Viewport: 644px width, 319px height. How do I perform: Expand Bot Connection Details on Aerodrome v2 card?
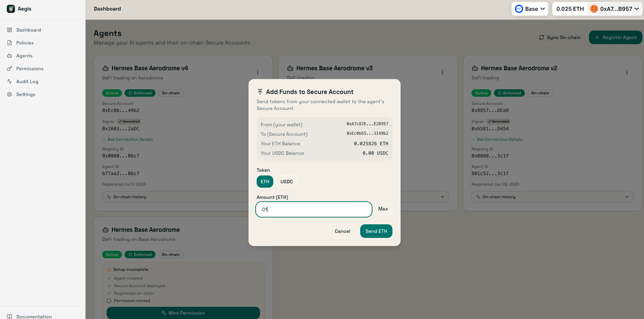tap(497, 139)
